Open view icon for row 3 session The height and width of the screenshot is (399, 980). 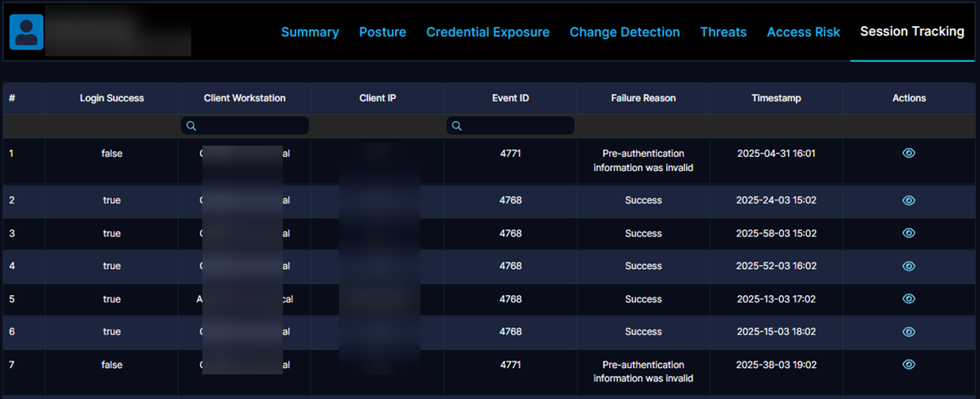pos(908,233)
